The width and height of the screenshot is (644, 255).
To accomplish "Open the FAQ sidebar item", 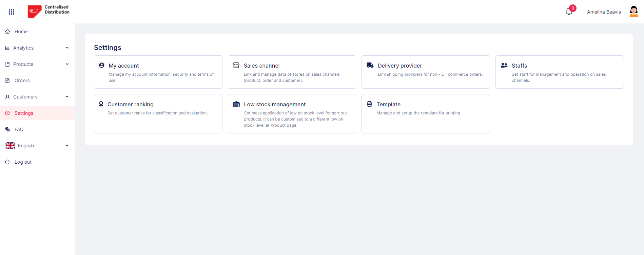I will tap(19, 129).
